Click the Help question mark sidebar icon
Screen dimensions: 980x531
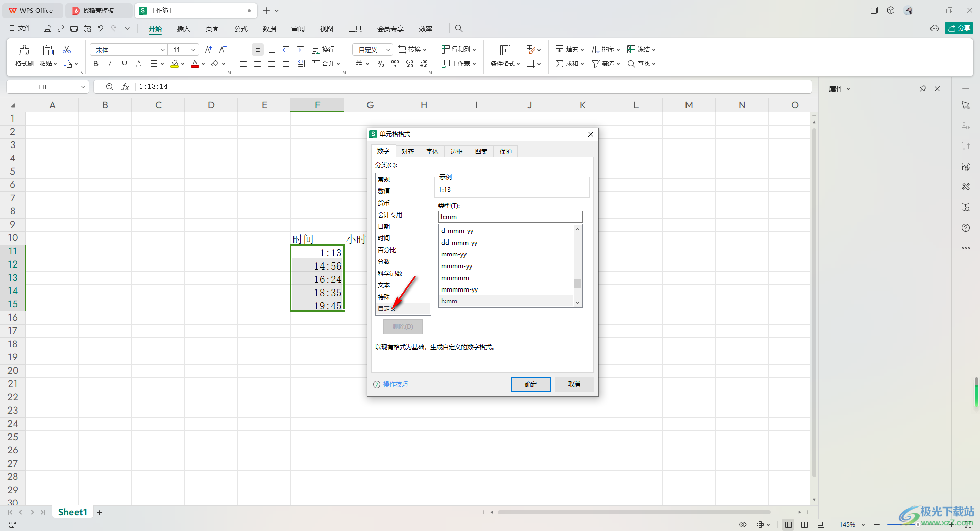click(966, 228)
